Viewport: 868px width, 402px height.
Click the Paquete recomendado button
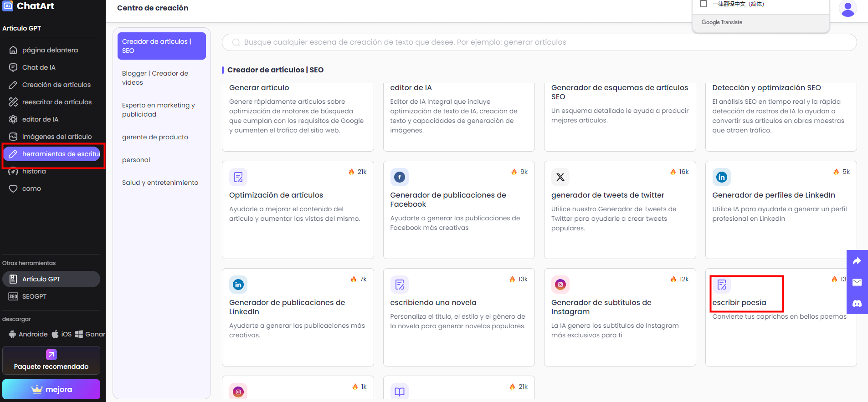click(x=51, y=360)
